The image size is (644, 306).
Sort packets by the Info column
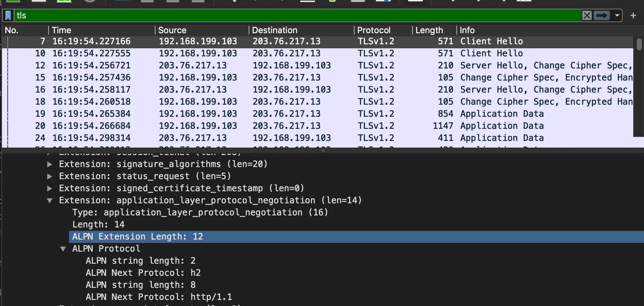[x=545, y=30]
